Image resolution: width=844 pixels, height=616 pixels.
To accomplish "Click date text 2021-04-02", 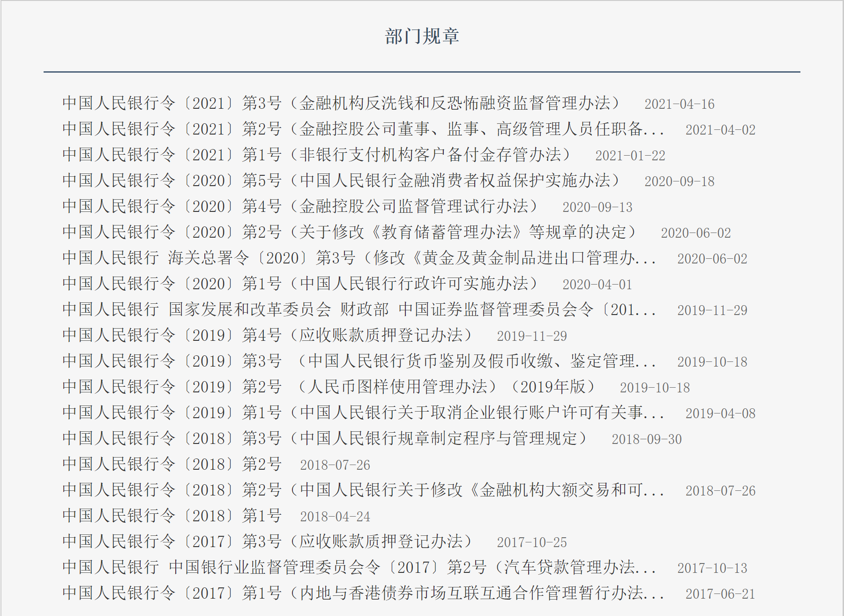I will click(x=721, y=130).
